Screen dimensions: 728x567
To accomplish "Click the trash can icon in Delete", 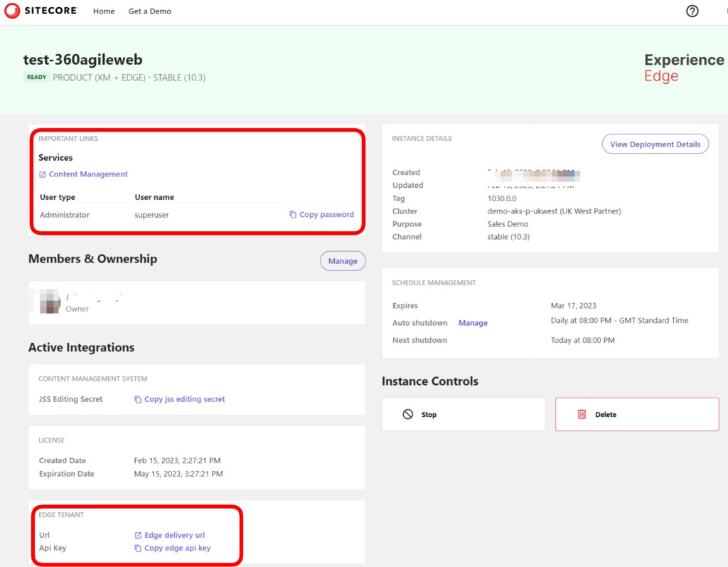I will [x=582, y=414].
